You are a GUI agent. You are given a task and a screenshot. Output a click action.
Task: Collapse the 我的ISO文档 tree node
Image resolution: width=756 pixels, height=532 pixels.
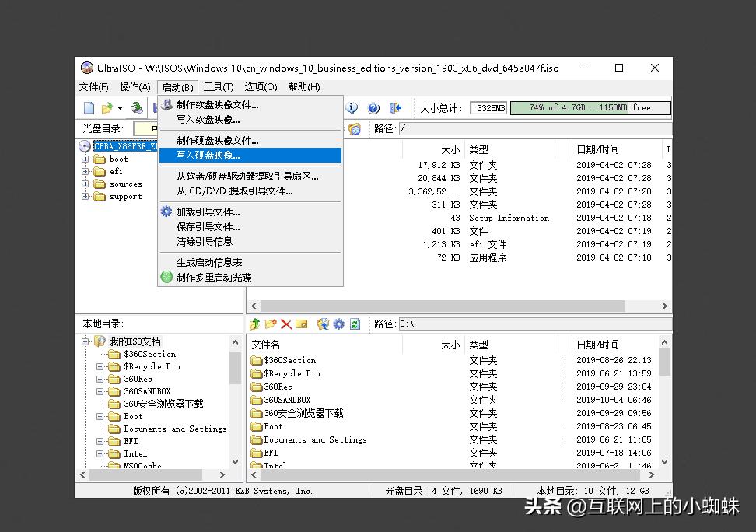84,341
